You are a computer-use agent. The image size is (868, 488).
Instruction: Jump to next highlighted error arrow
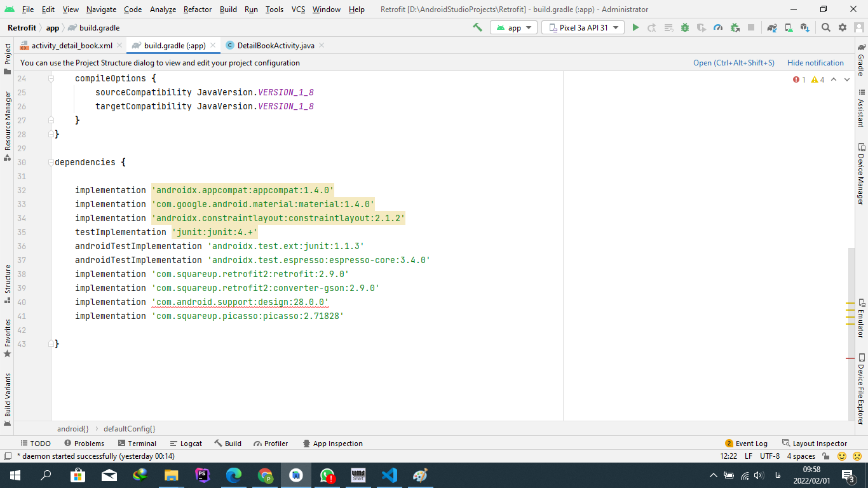point(847,79)
